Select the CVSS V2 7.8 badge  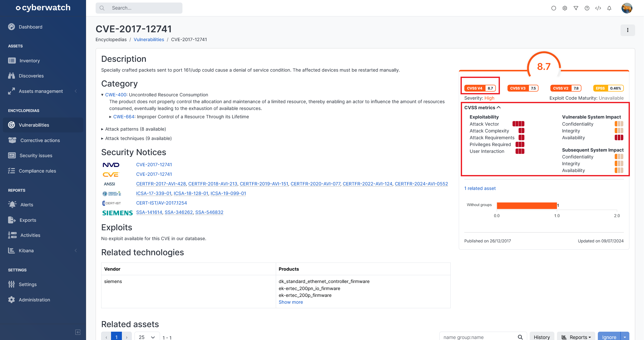pos(566,88)
